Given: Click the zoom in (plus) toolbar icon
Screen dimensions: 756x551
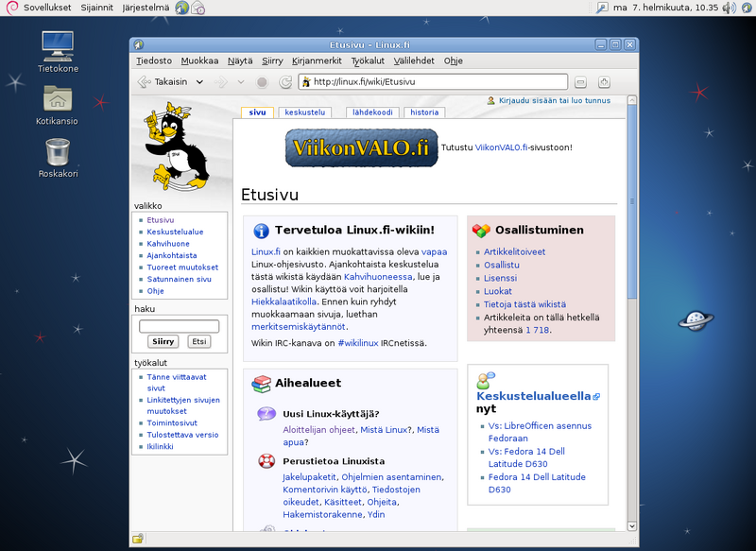Looking at the screenshot, I should 604,81.
